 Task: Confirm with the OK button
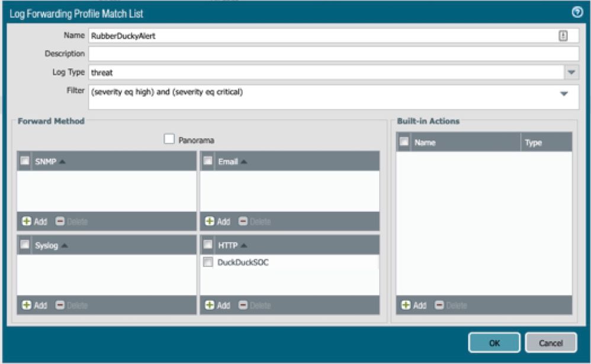(494, 343)
